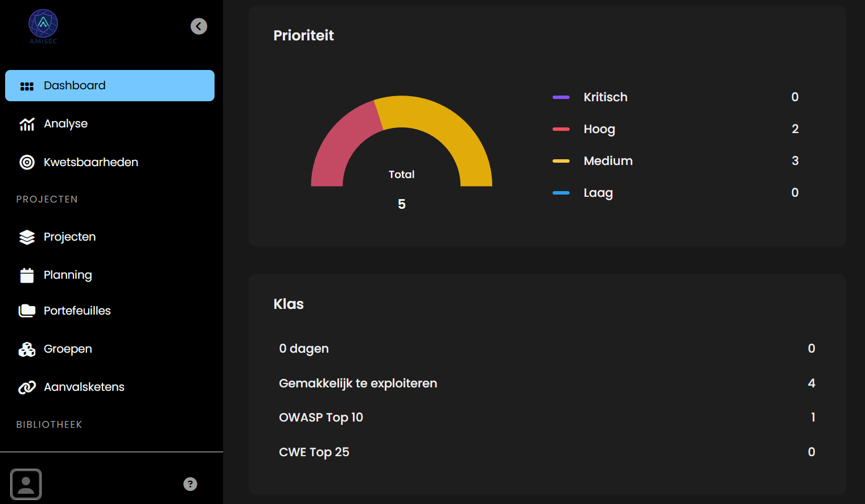Open the Planning calendar icon
Image resolution: width=865 pixels, height=504 pixels.
(x=27, y=275)
